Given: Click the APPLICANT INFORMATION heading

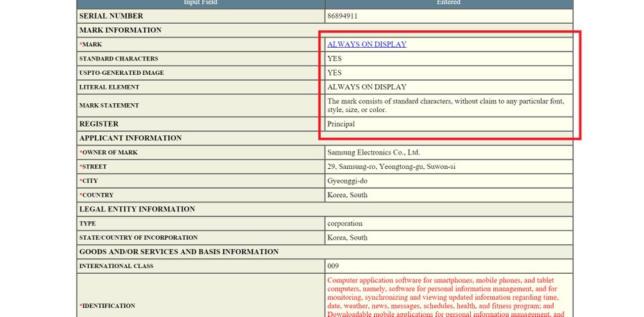Looking at the screenshot, I should tap(130, 138).
